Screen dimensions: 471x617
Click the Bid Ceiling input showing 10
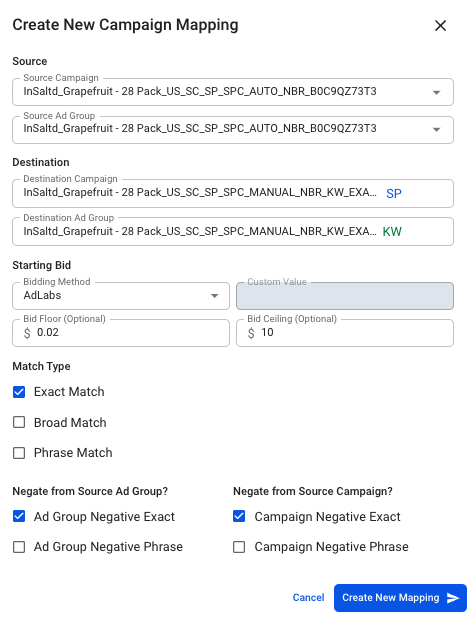[345, 333]
